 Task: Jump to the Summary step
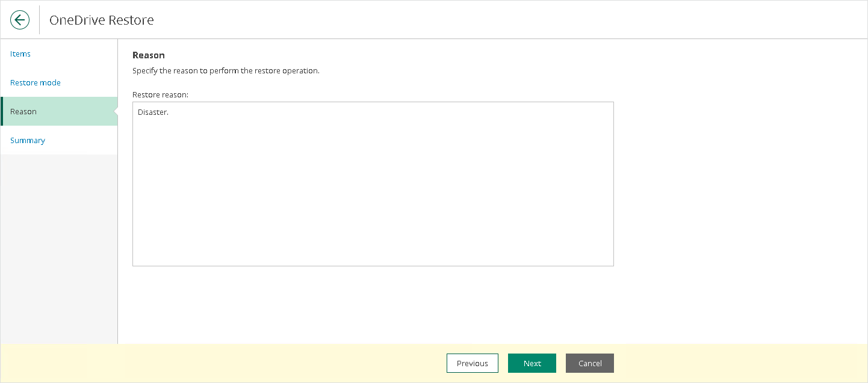(x=28, y=141)
